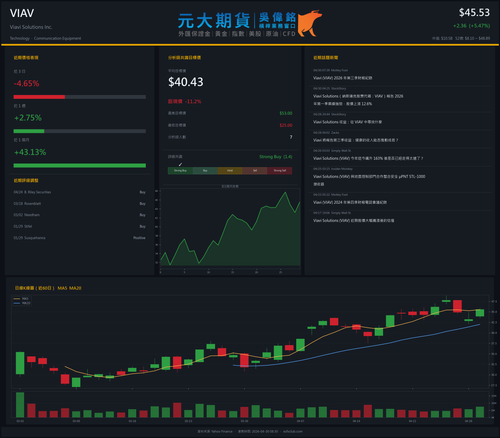Click the green area price trend chart
Image resolution: width=500 pixels, height=438 pixels.
click(x=230, y=230)
